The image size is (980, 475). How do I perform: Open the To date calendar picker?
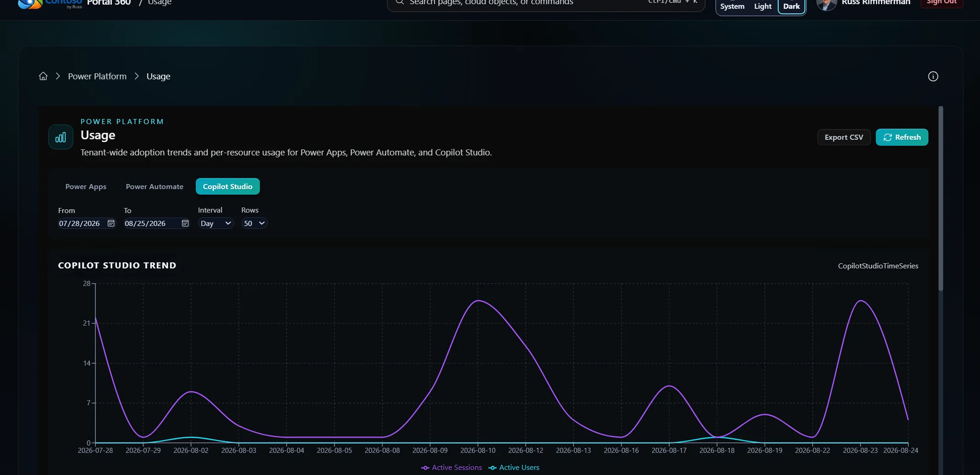185,223
